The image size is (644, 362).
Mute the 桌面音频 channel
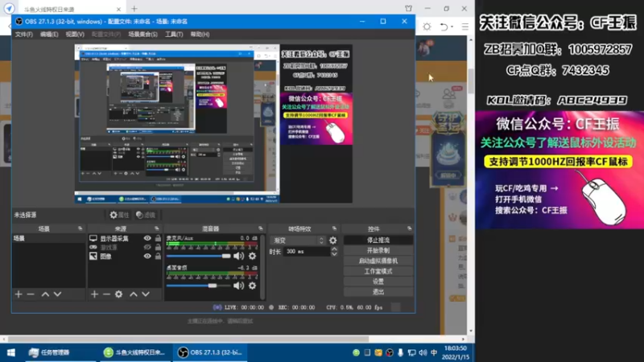[x=238, y=286]
